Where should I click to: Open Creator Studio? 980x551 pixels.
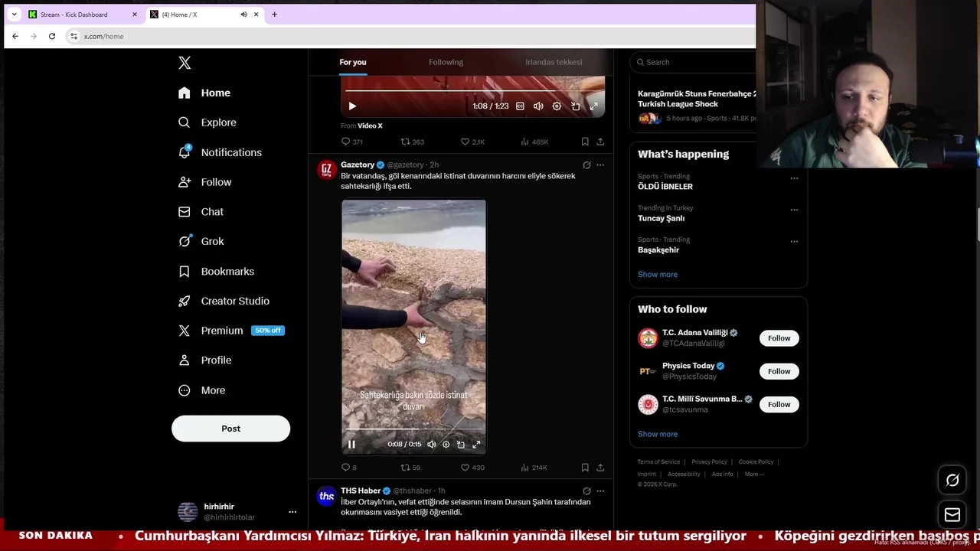tap(224, 301)
